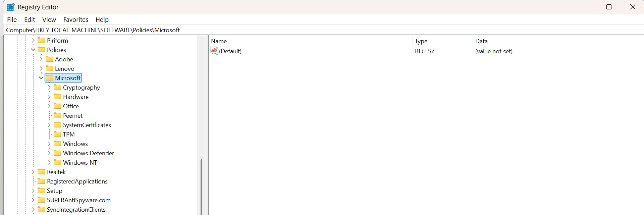The image size is (644, 215).
Task: Click the Setup folder icon
Action: click(x=41, y=191)
